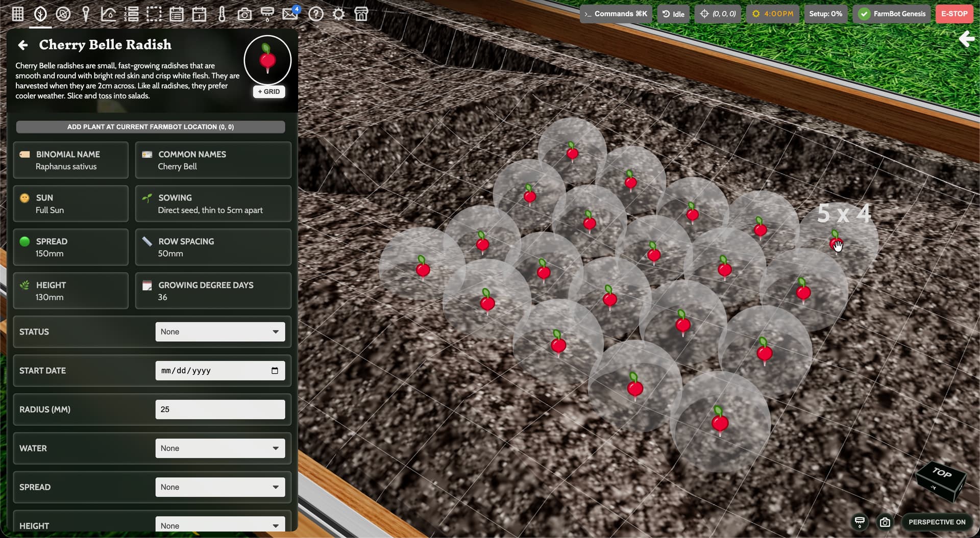Hit the E-STOP button
Viewport: 980px width, 538px height.
point(954,14)
